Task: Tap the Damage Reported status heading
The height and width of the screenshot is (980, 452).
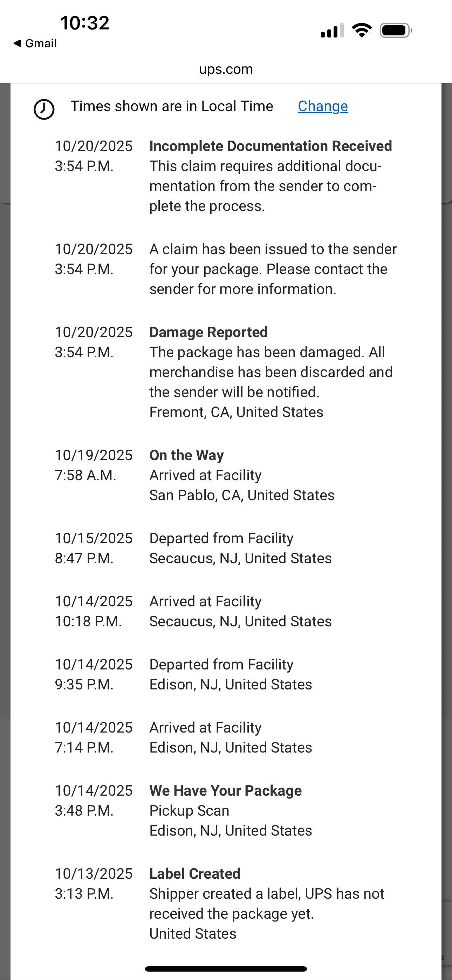Action: coord(208,332)
